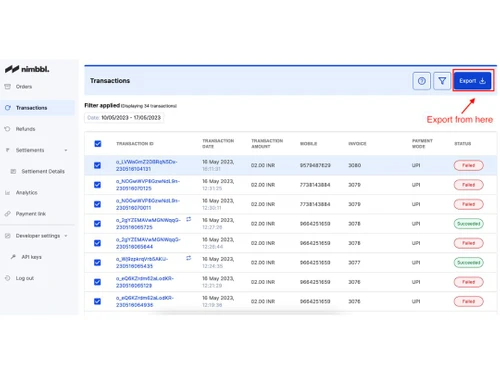Uncheck the row for transaction 230516070125
The width and height of the screenshot is (500, 375).
(97, 185)
